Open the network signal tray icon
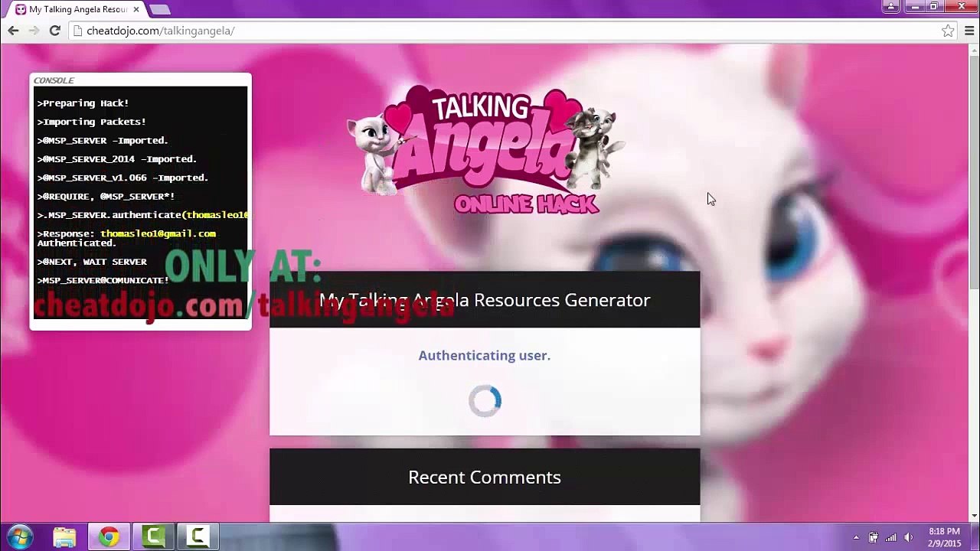 890,537
